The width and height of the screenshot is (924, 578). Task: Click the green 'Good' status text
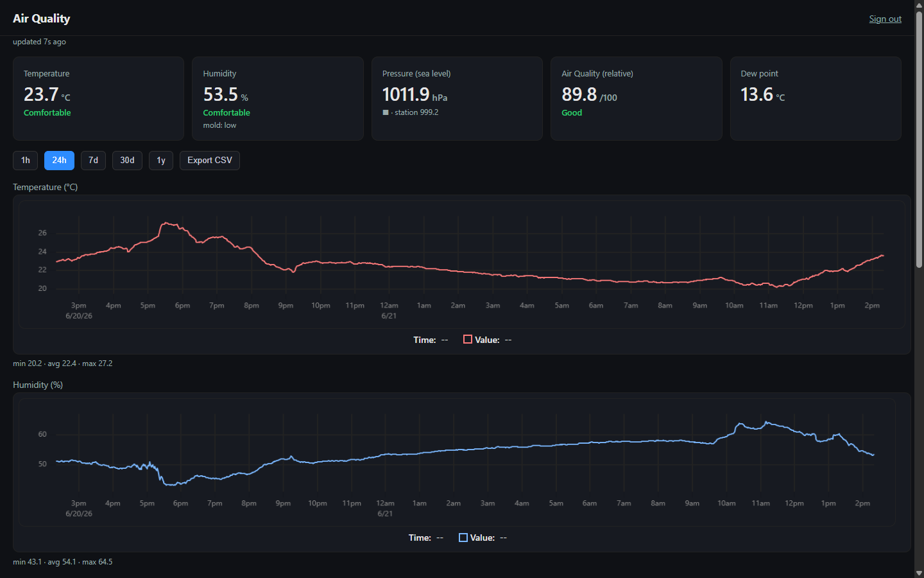(572, 112)
